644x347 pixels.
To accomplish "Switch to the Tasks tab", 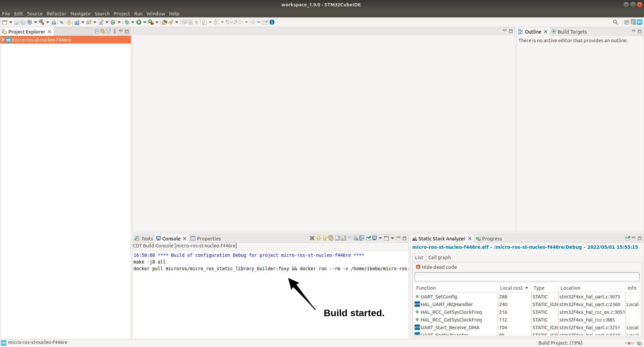I will [144, 239].
